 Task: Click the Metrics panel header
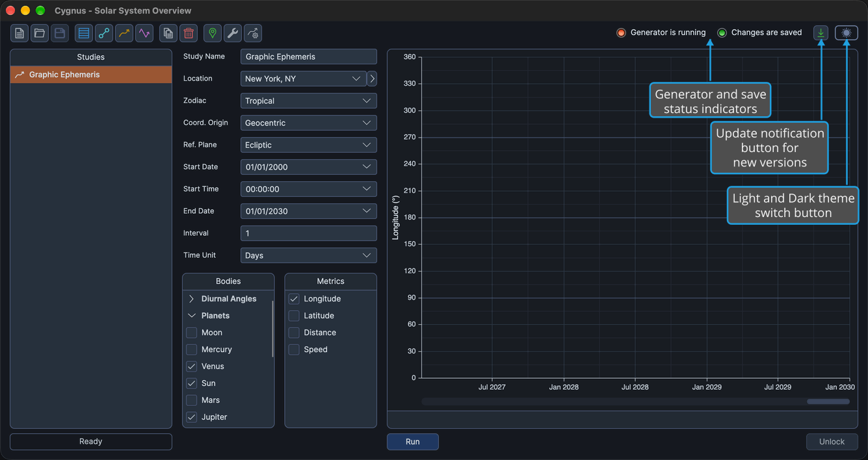pyautogui.click(x=330, y=281)
